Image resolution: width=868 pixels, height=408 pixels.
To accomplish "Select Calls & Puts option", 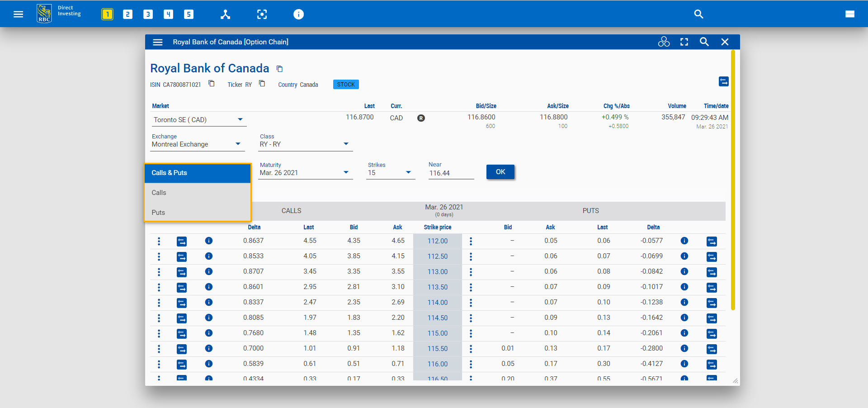I will click(x=198, y=173).
